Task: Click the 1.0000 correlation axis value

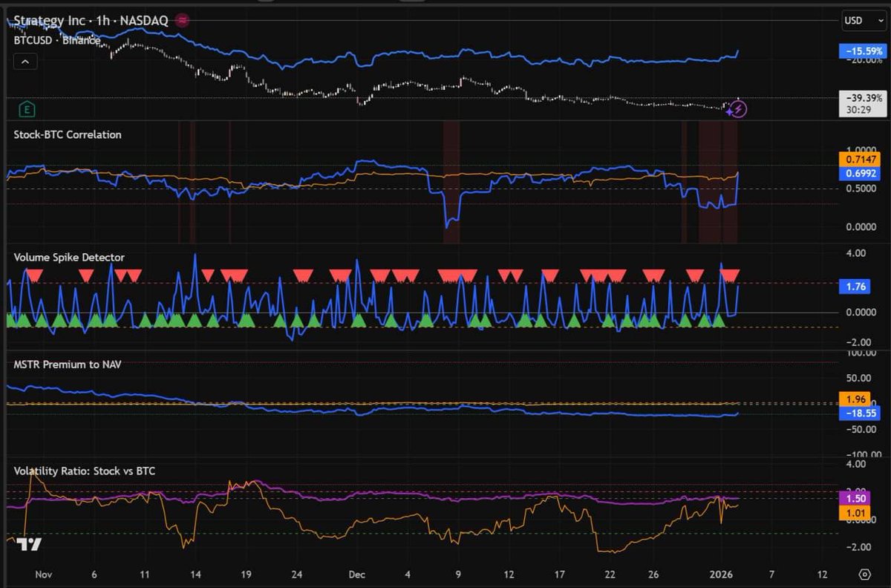Action: (861, 149)
